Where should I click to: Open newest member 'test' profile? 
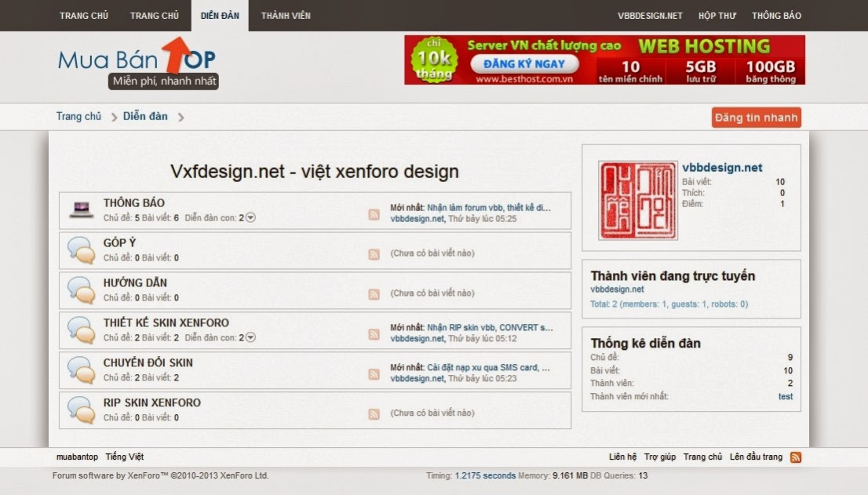point(786,397)
